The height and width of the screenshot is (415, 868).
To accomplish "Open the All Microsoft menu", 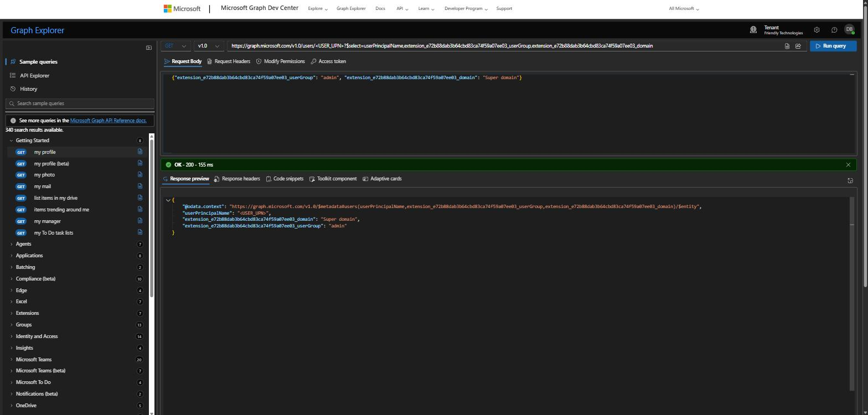I will pyautogui.click(x=684, y=9).
